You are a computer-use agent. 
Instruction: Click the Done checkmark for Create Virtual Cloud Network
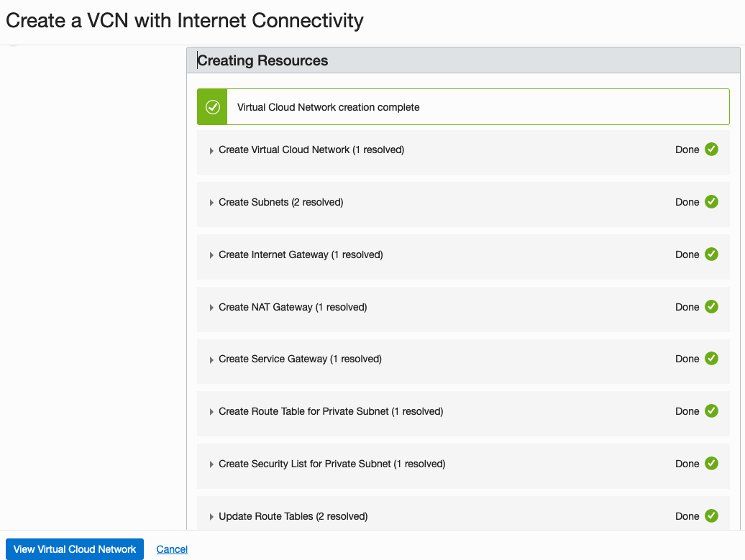coord(711,150)
